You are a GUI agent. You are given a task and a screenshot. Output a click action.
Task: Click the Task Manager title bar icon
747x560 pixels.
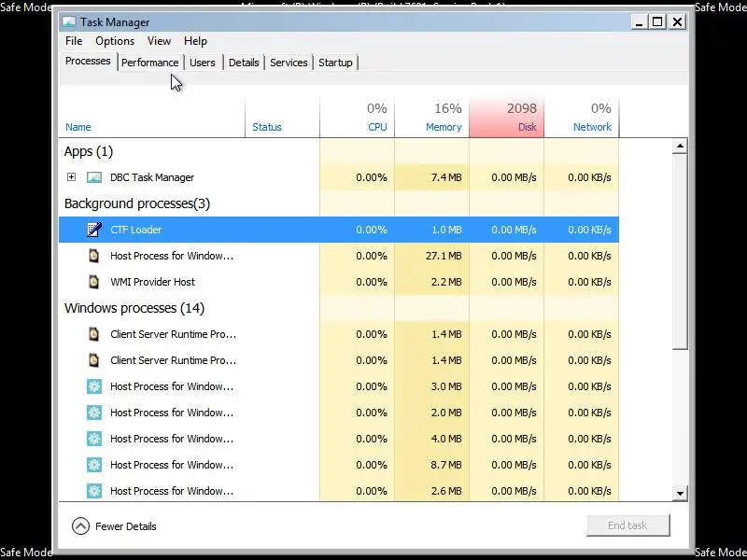[69, 21]
